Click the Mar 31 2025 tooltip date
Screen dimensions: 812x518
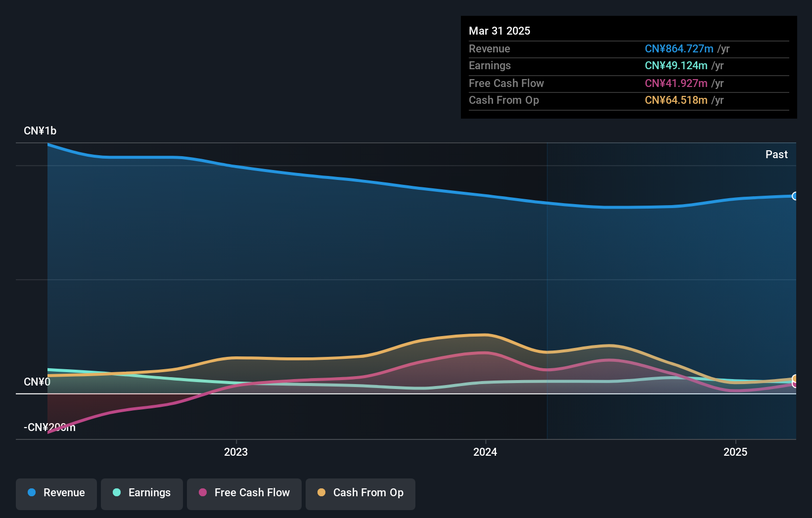pyautogui.click(x=499, y=31)
